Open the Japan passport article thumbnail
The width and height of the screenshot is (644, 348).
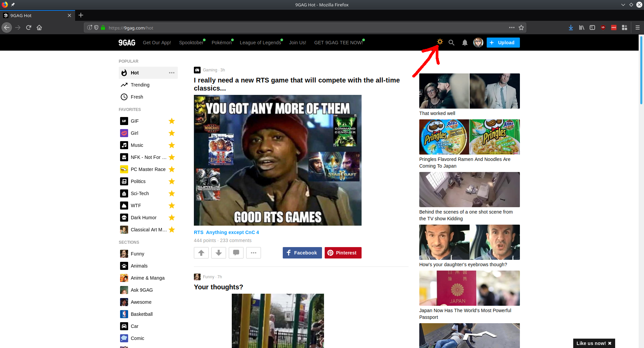(x=470, y=288)
